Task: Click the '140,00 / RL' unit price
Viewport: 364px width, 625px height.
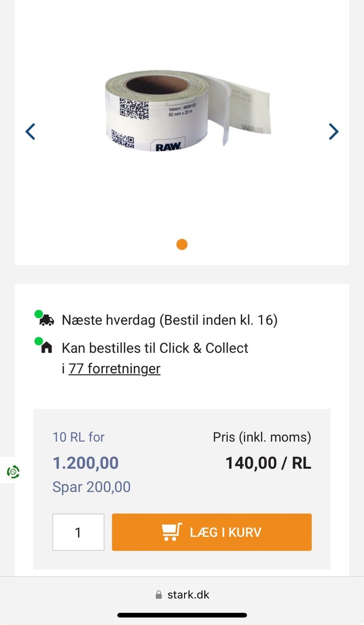Action: click(268, 463)
